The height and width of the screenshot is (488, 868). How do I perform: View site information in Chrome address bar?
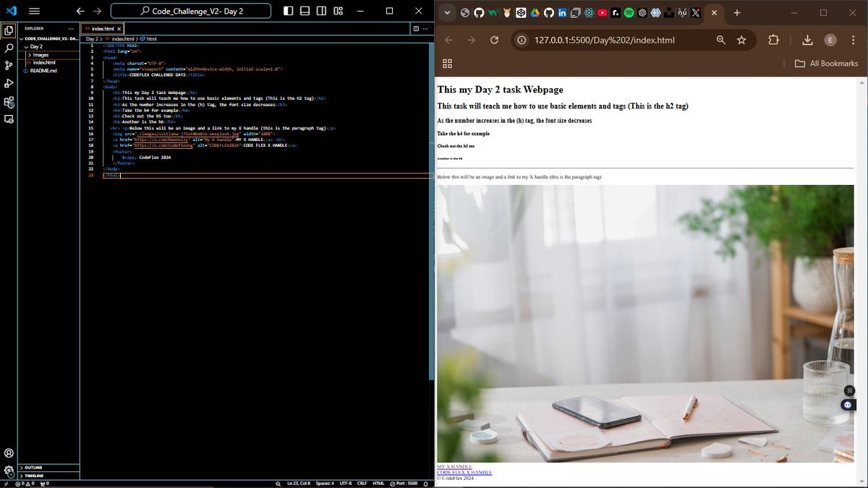522,40
